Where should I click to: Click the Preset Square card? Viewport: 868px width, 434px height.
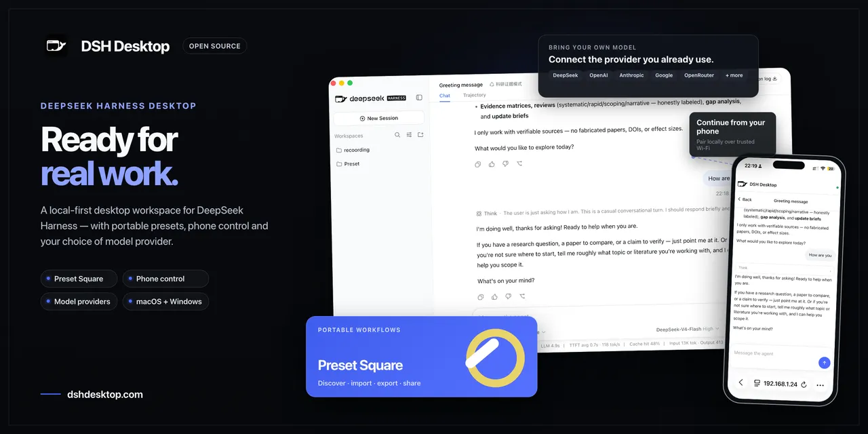421,357
